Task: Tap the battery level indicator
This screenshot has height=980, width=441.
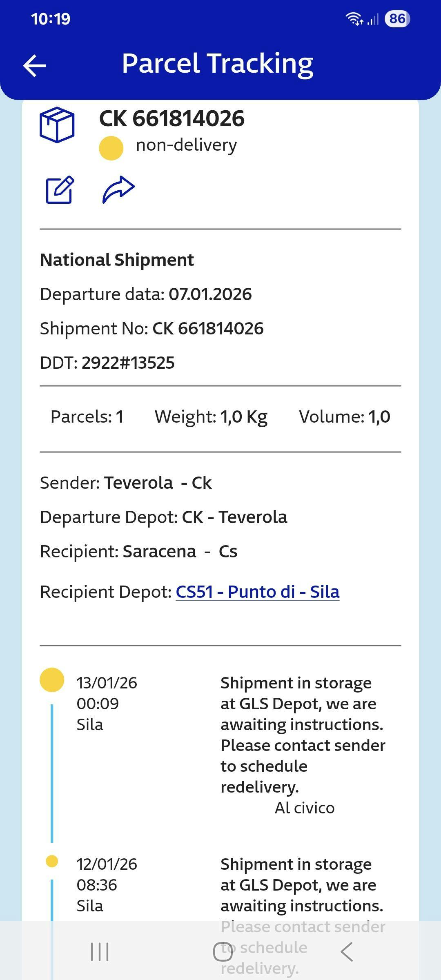Action: tap(397, 19)
